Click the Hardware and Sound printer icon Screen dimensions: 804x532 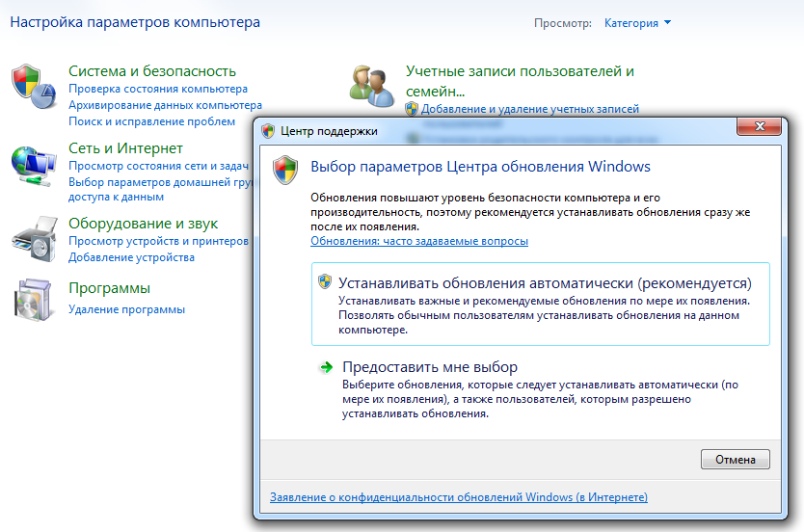(x=34, y=239)
